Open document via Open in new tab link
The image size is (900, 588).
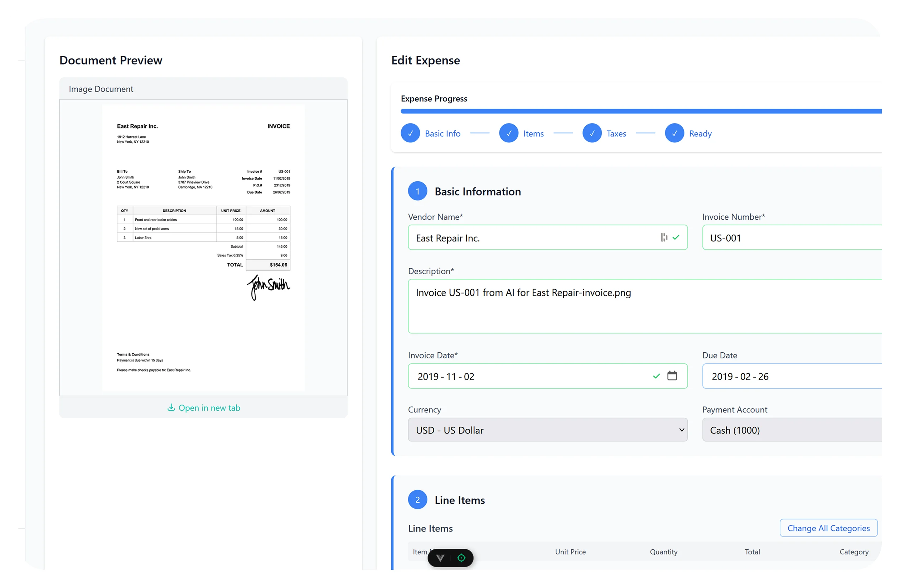(x=209, y=408)
